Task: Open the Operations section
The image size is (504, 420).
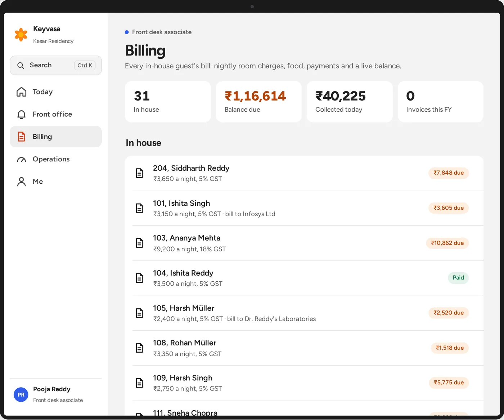Action: click(56, 159)
